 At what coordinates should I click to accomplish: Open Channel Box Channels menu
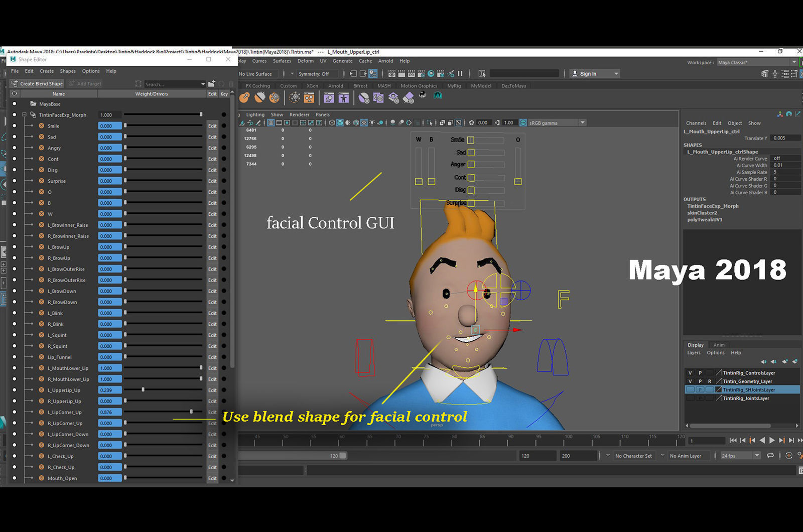point(696,123)
